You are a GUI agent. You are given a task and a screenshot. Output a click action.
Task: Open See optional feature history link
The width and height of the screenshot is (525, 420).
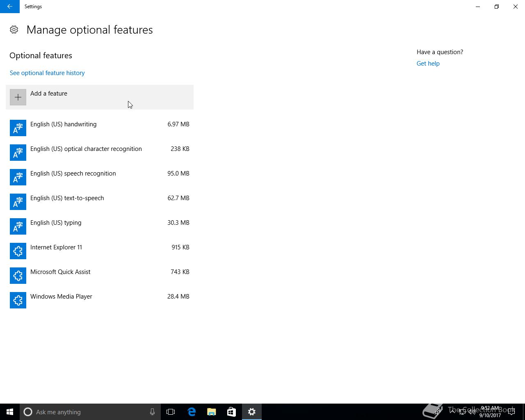click(x=47, y=73)
